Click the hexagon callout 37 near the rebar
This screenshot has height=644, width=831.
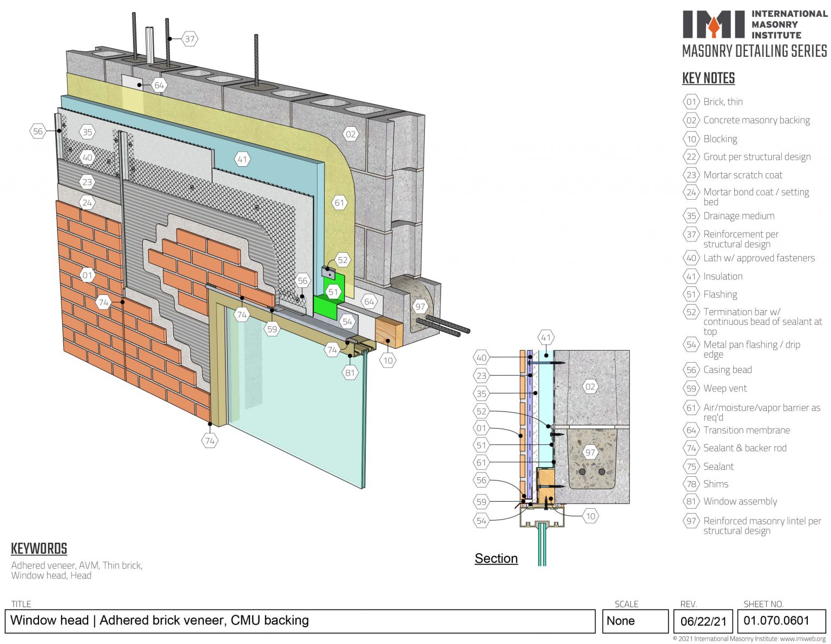(189, 38)
